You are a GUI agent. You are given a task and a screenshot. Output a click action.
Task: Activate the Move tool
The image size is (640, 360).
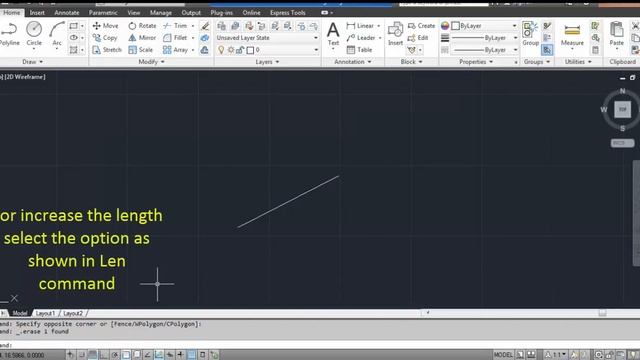pos(105,26)
